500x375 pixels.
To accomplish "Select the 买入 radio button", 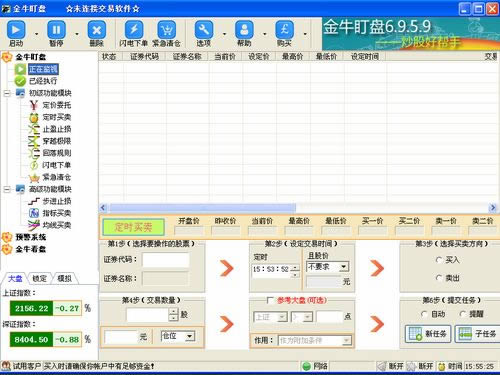I will click(x=439, y=260).
